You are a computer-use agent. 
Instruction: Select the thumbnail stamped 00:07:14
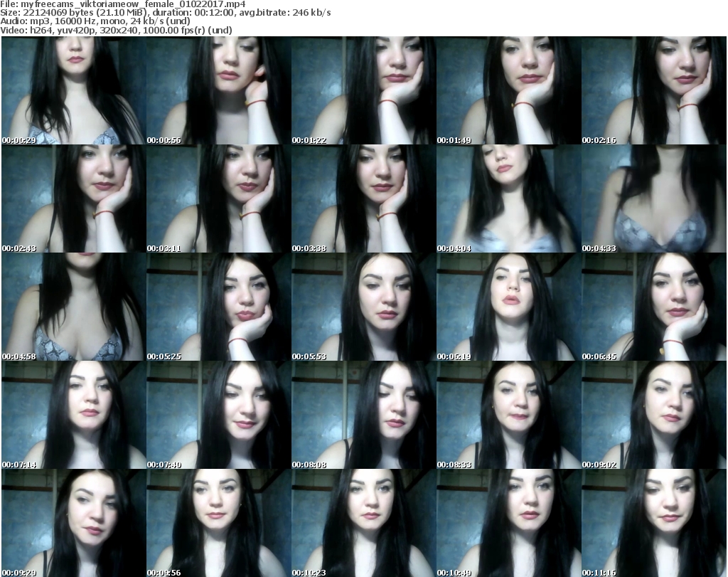74,415
